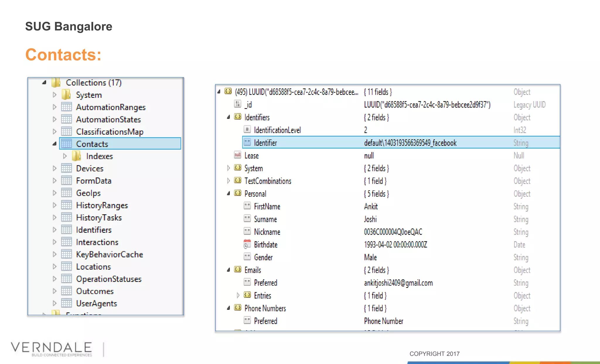Collapse the Identifiers object node
Image resolution: width=600 pixels, height=364 pixels.
(x=229, y=117)
